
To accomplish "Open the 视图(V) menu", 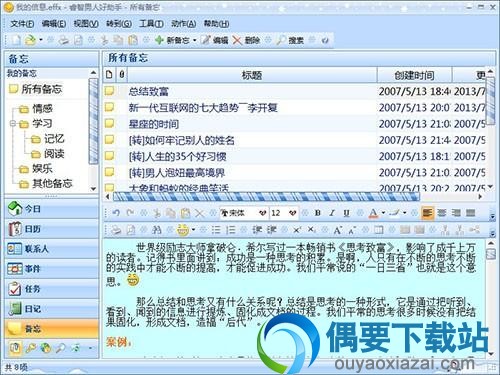I will click(86, 24).
